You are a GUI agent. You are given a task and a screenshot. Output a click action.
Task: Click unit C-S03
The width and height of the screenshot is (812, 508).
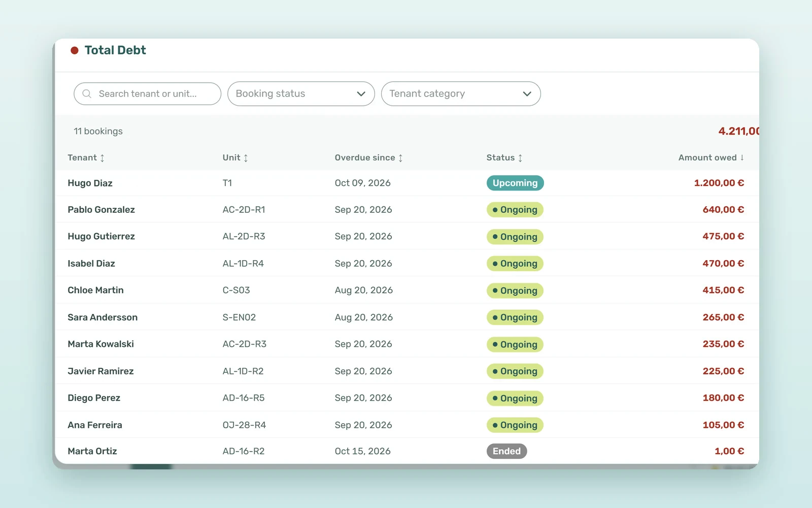point(236,290)
